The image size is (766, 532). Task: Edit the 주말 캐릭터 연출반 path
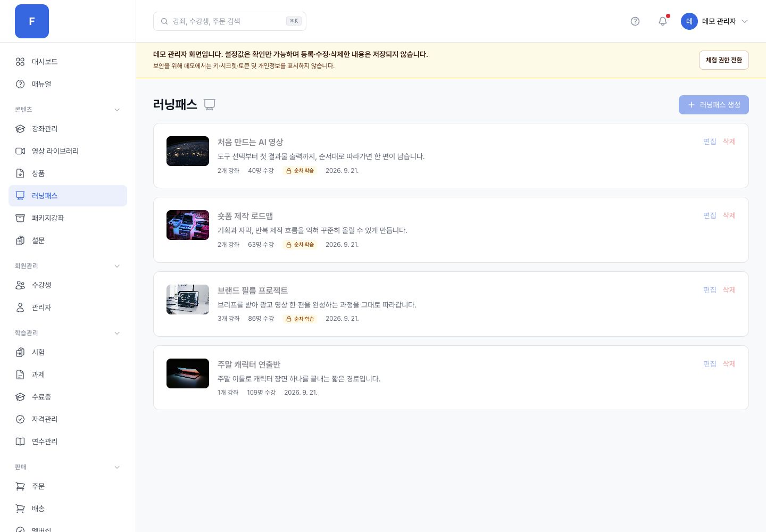pos(710,364)
